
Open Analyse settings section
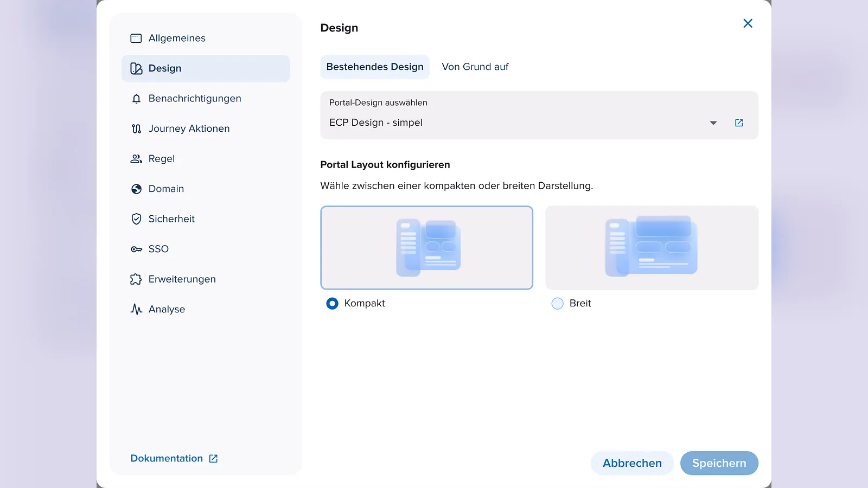[206, 309]
